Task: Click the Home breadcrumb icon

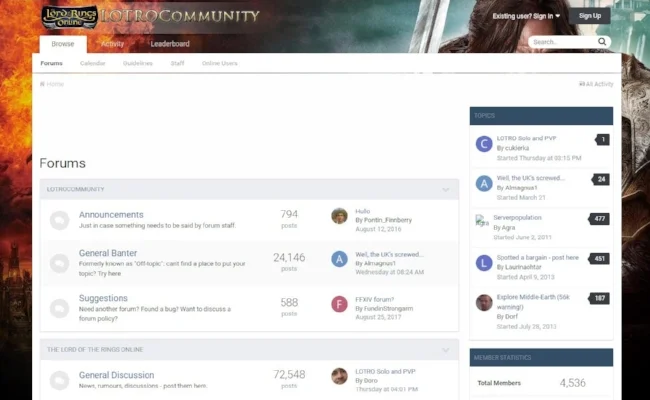Action: pyautogui.click(x=42, y=84)
